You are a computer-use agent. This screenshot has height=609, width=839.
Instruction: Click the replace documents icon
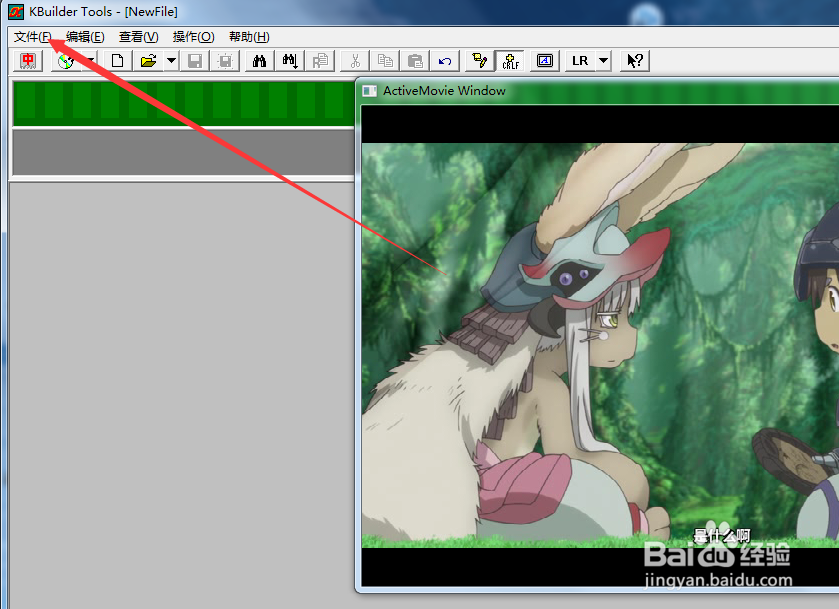tap(320, 61)
